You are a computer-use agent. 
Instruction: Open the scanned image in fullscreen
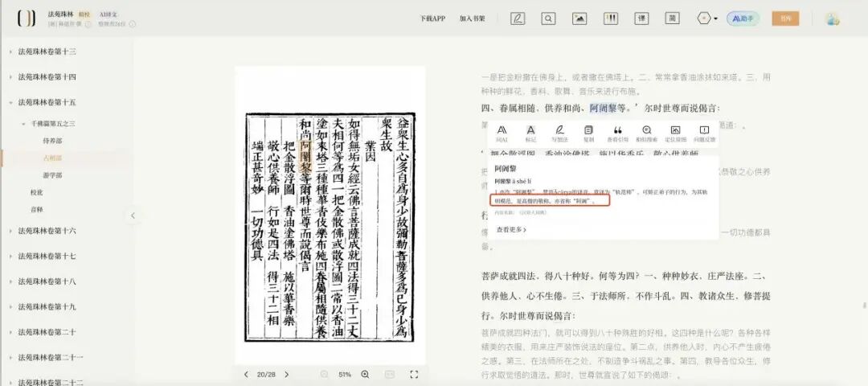(414, 375)
